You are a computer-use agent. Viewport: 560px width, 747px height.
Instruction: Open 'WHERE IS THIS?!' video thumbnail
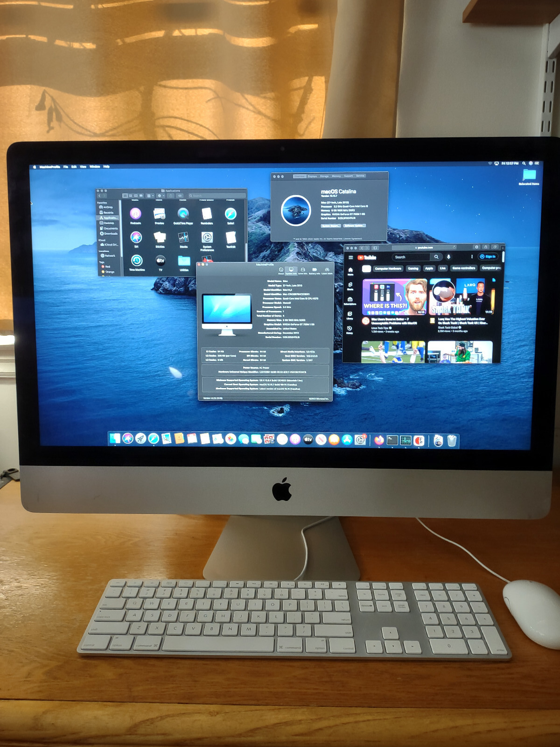pyautogui.click(x=394, y=297)
